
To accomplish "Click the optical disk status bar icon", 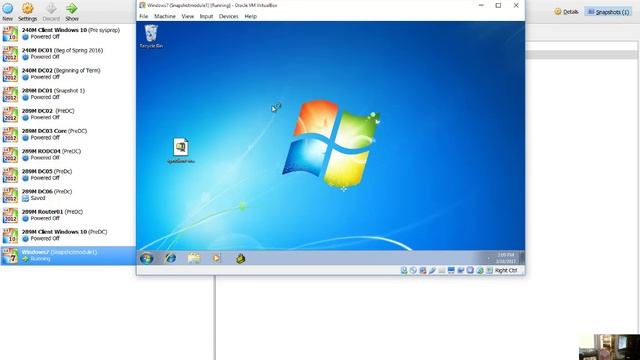I will (x=413, y=270).
